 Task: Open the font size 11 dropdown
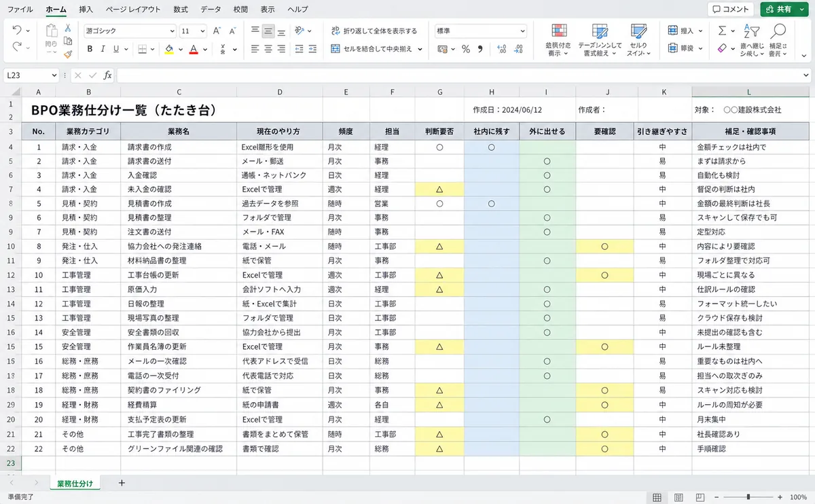[203, 31]
